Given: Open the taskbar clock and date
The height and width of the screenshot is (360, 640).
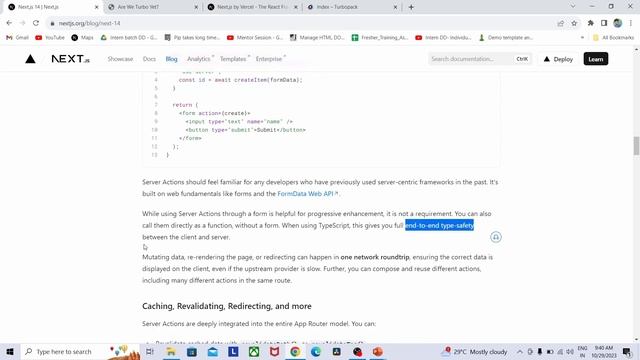Looking at the screenshot, I should [x=604, y=351].
